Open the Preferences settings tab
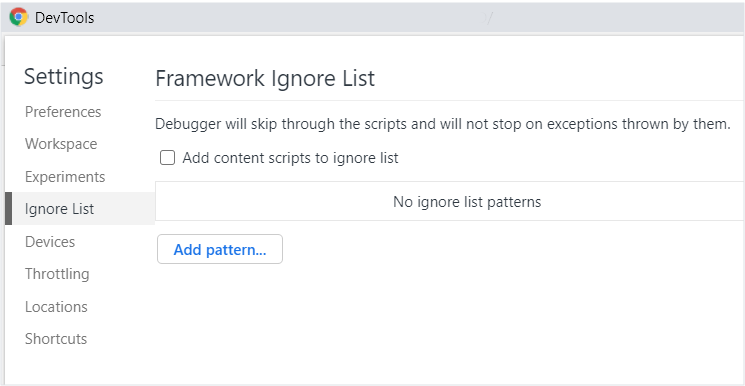Image resolution: width=745 pixels, height=386 pixels. click(x=63, y=112)
